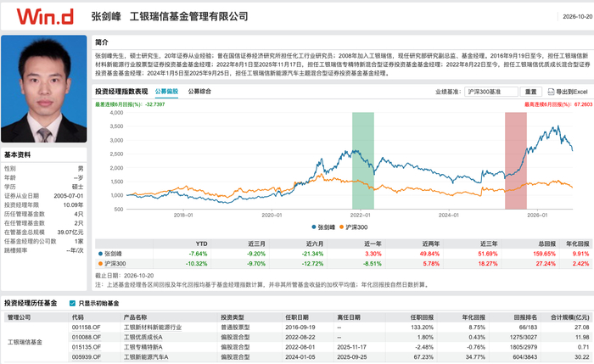The width and height of the screenshot is (594, 364).
Task: Click fund code 015135.OF
Action: (87, 347)
